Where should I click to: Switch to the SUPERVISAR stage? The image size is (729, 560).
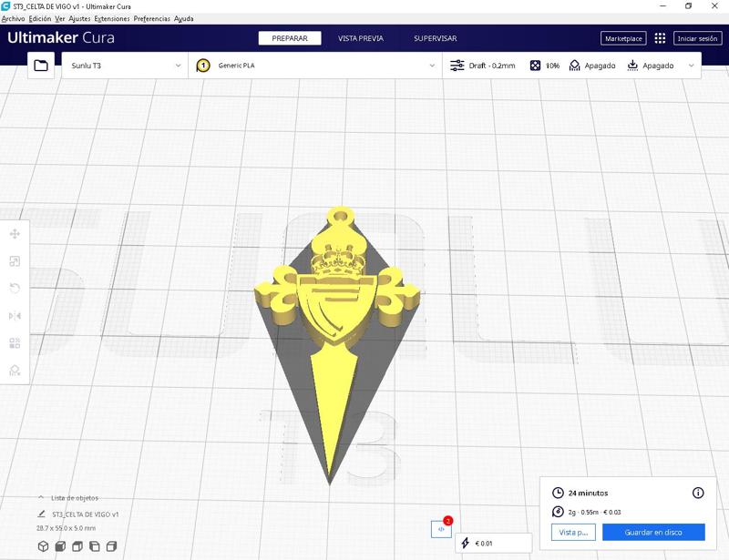tap(436, 38)
